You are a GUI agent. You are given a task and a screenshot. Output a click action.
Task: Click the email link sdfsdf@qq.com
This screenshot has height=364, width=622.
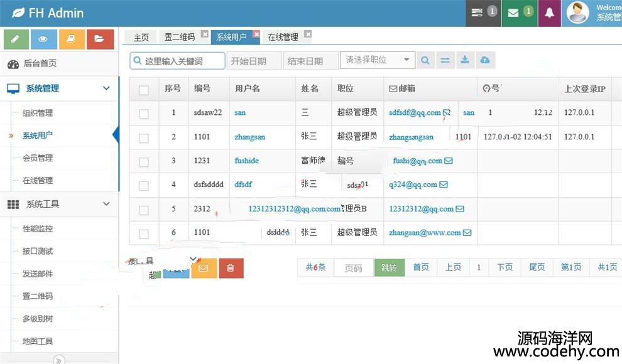pos(415,112)
